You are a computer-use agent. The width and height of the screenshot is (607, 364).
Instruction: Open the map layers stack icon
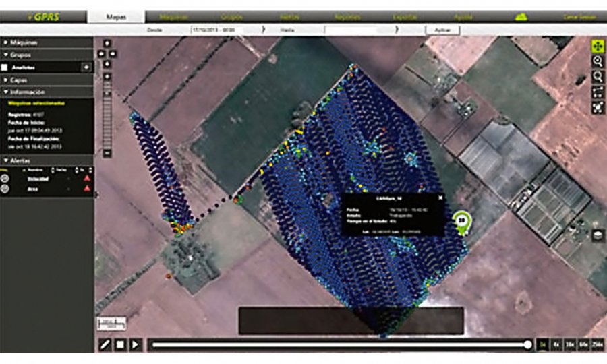[x=598, y=235]
